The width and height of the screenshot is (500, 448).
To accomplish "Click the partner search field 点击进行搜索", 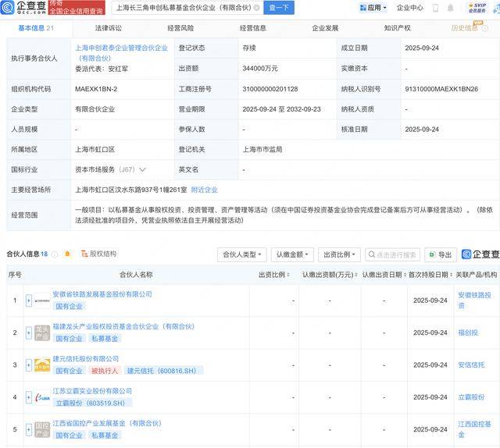I will click(x=392, y=254).
